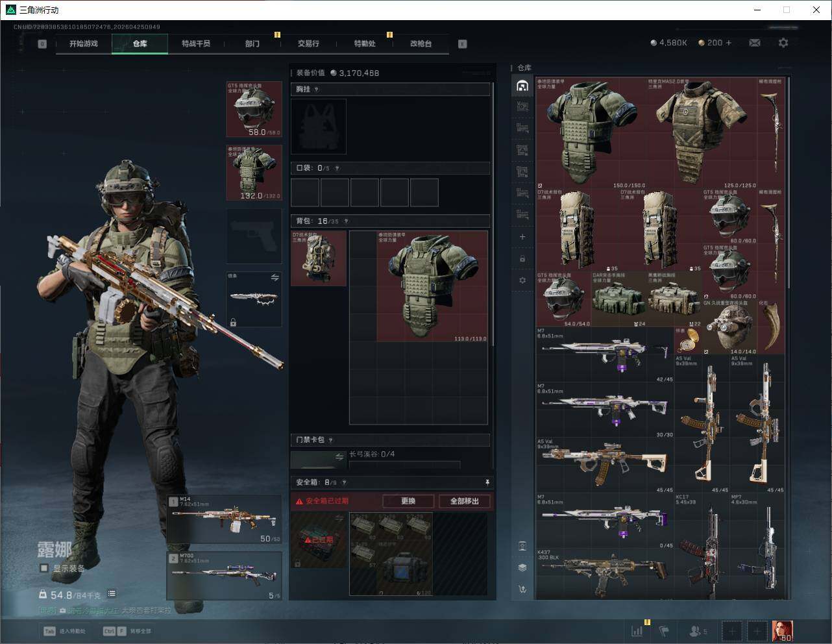The image size is (832, 644).
Task: Select warehouse armor with 125.0/125.0 durability
Action: tap(702, 133)
